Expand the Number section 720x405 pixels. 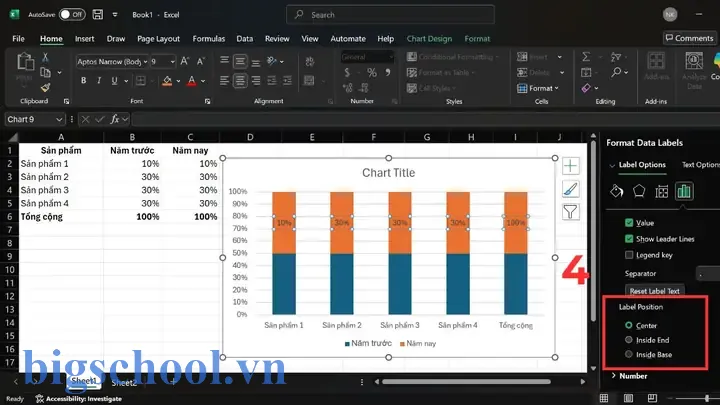pos(629,376)
